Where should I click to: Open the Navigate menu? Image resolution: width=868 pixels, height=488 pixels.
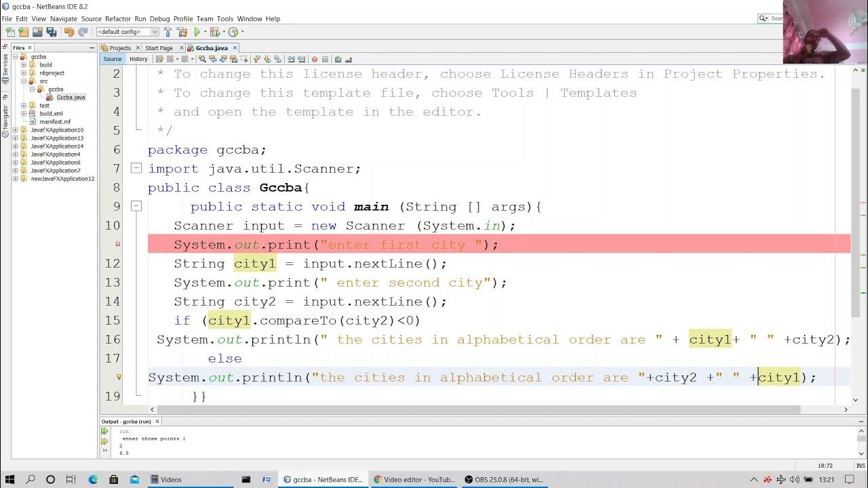click(64, 19)
